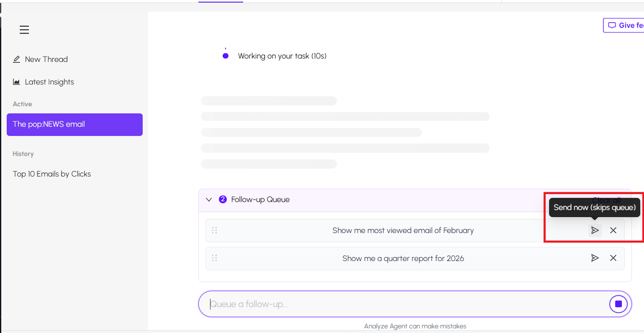Select the "Show me most viewed email" queue item
This screenshot has width=644, height=333.
pos(403,231)
